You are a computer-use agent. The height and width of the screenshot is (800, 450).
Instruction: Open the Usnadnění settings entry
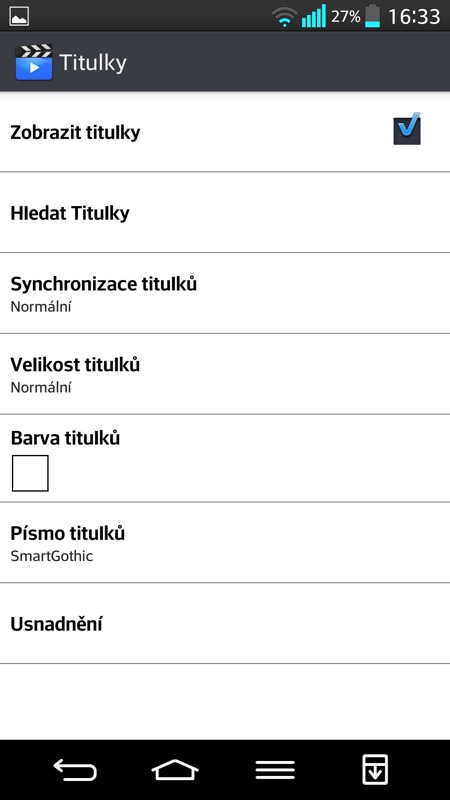pos(225,623)
